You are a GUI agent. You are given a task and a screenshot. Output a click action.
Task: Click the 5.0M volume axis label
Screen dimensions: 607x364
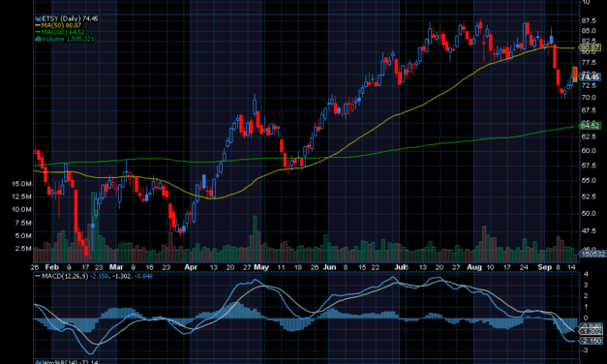[x=23, y=235]
